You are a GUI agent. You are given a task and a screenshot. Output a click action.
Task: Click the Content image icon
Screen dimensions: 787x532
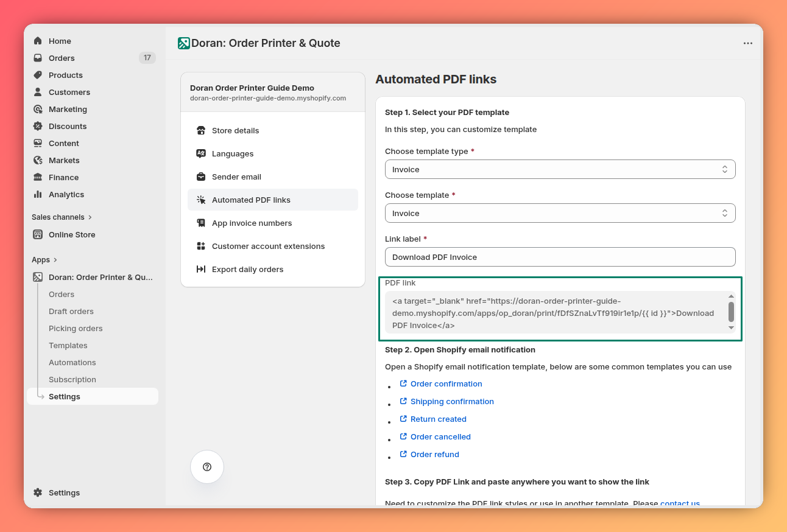[38, 143]
